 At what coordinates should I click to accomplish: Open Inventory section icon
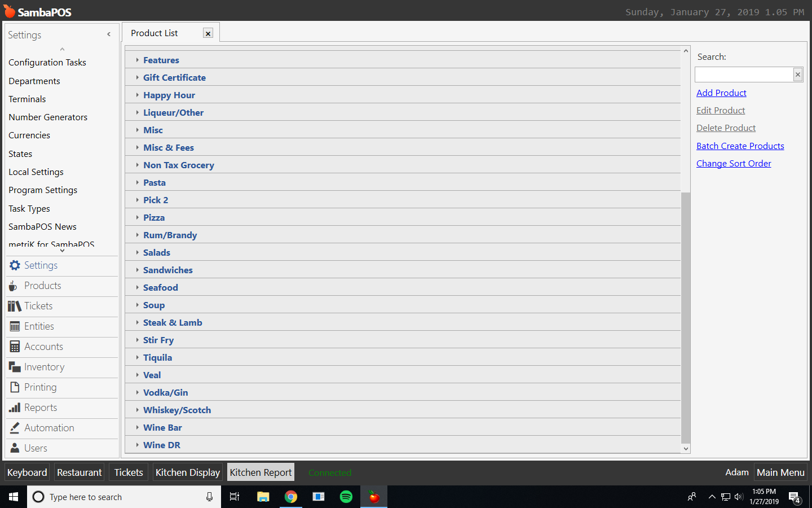coord(15,367)
